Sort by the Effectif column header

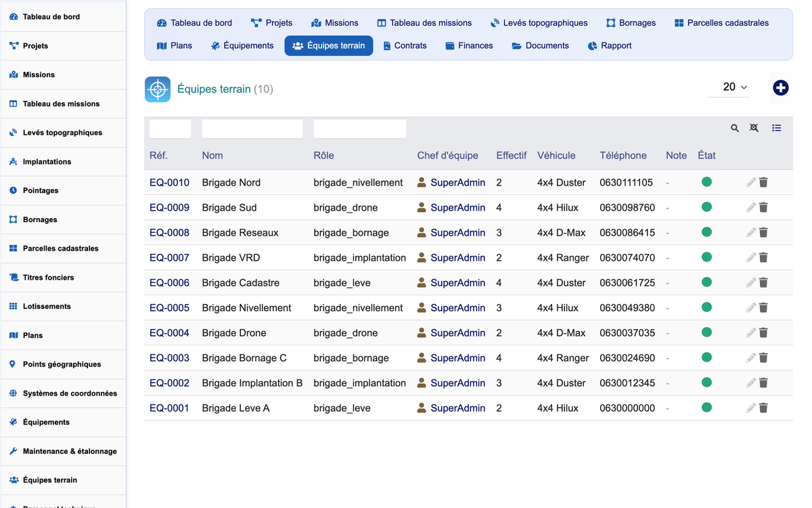click(511, 156)
